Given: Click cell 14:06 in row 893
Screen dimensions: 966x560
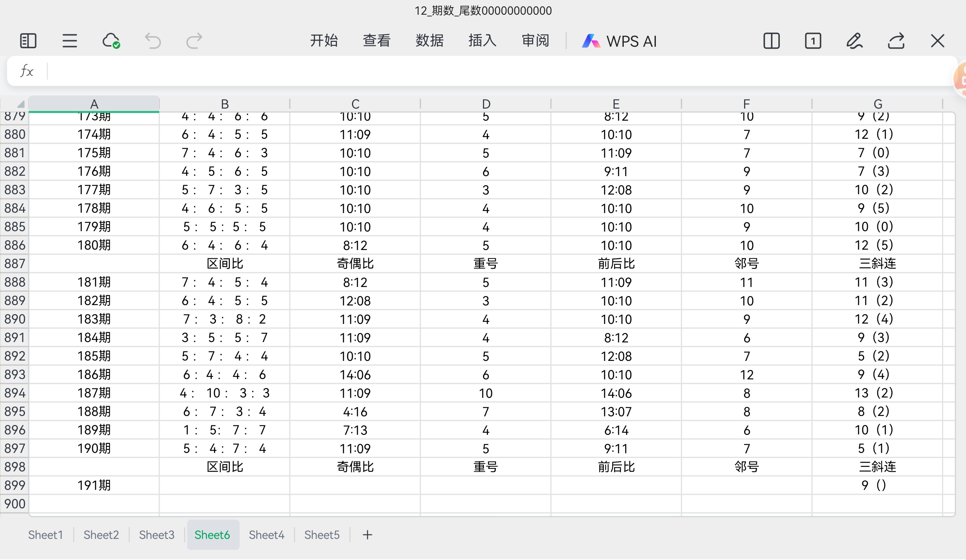Looking at the screenshot, I should [x=355, y=375].
